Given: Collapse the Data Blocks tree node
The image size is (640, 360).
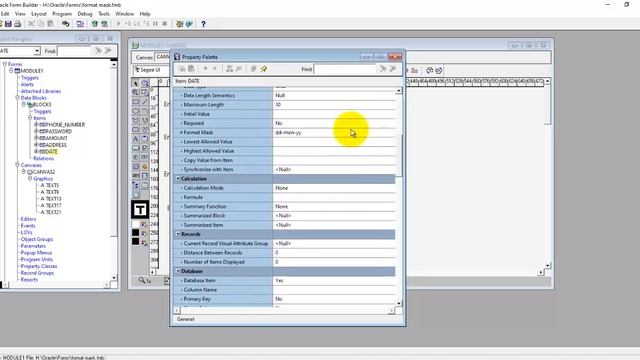Looking at the screenshot, I should [x=17, y=98].
